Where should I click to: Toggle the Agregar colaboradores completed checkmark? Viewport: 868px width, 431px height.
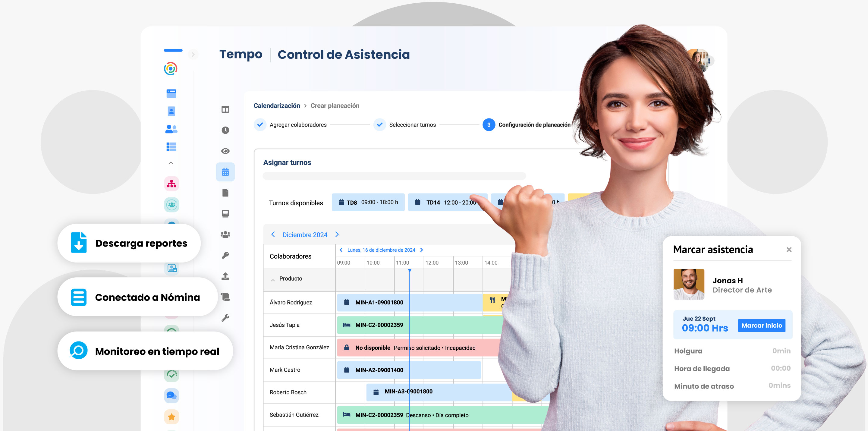coord(260,124)
